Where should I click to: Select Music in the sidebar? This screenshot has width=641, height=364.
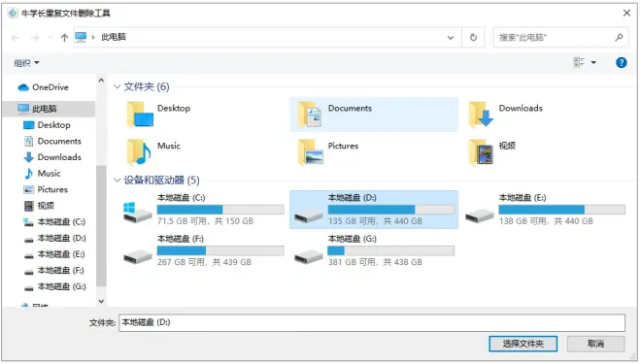(x=43, y=174)
